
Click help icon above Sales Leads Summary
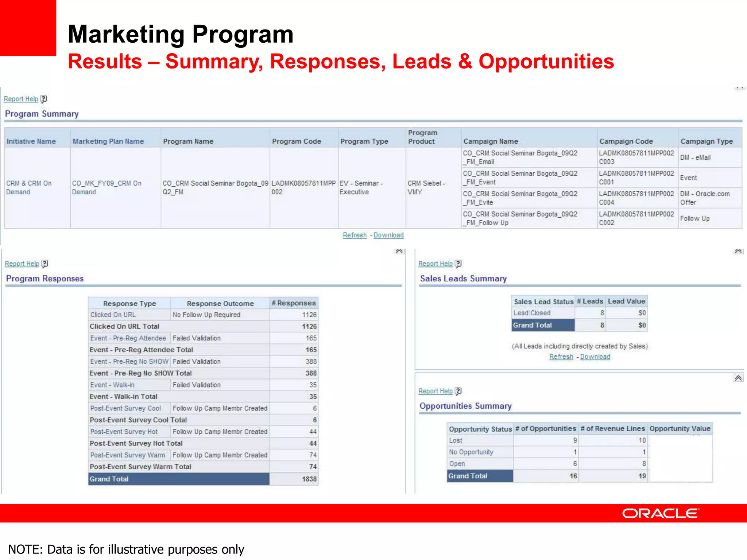[x=458, y=264]
